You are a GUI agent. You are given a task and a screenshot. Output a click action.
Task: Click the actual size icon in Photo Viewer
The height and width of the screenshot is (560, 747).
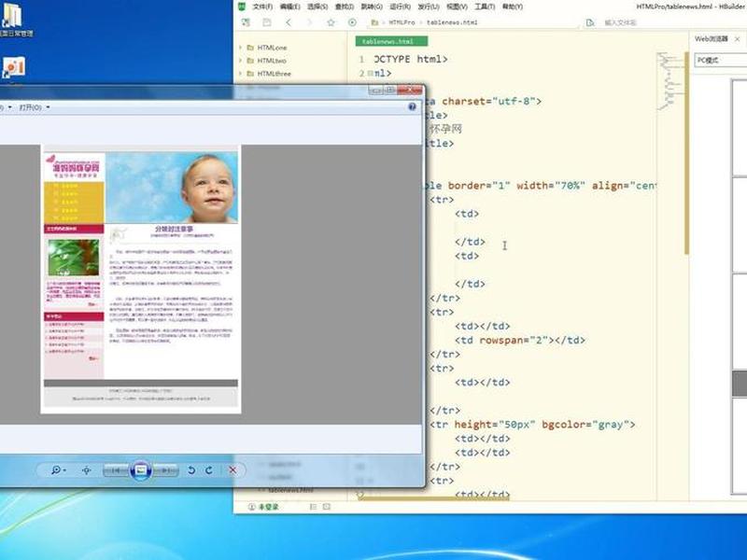click(x=86, y=470)
